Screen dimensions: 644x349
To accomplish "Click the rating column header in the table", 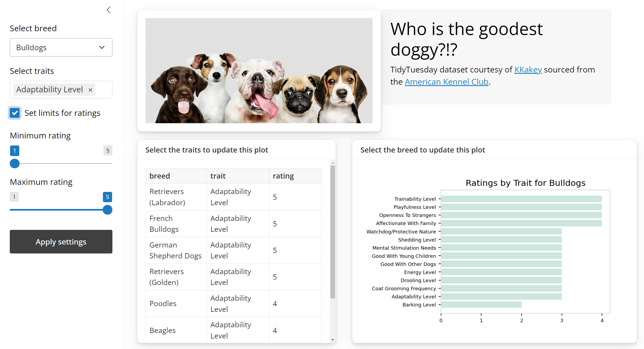I will 283,176.
